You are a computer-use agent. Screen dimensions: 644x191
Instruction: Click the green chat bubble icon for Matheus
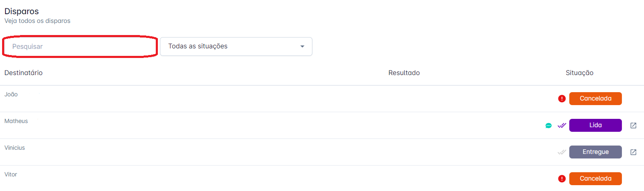click(x=548, y=126)
